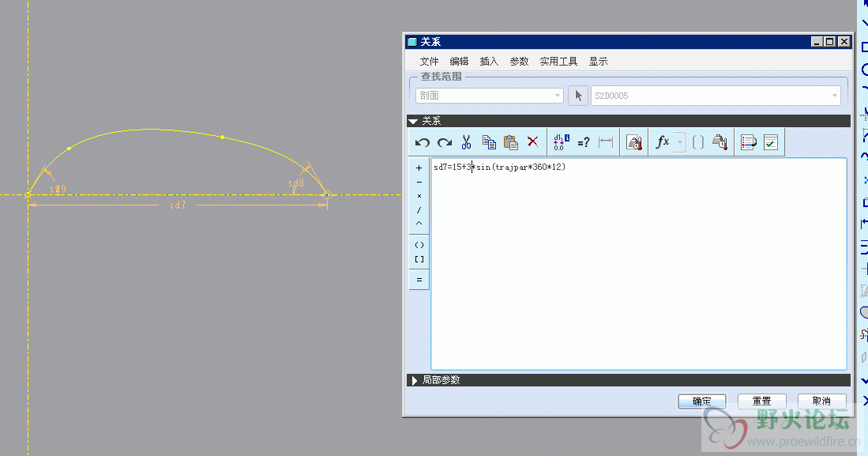The image size is (868, 456).
Task: Redo the relation edit
Action: tap(445, 143)
